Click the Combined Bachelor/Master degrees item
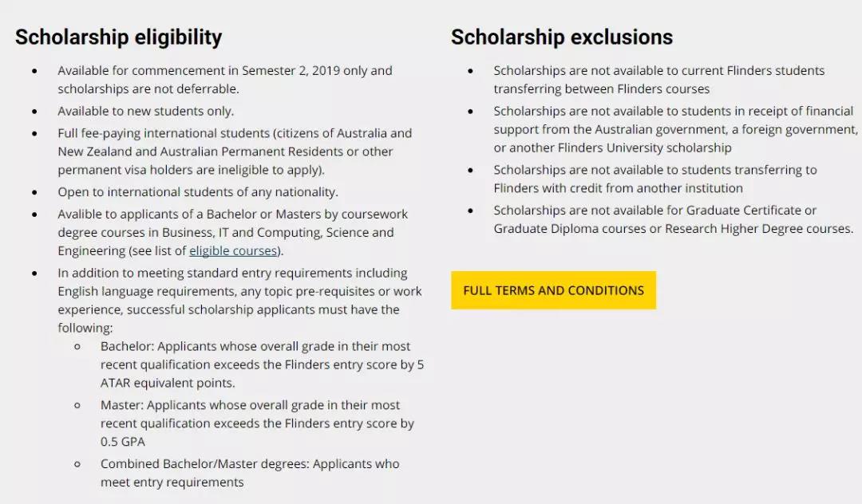 (250, 473)
